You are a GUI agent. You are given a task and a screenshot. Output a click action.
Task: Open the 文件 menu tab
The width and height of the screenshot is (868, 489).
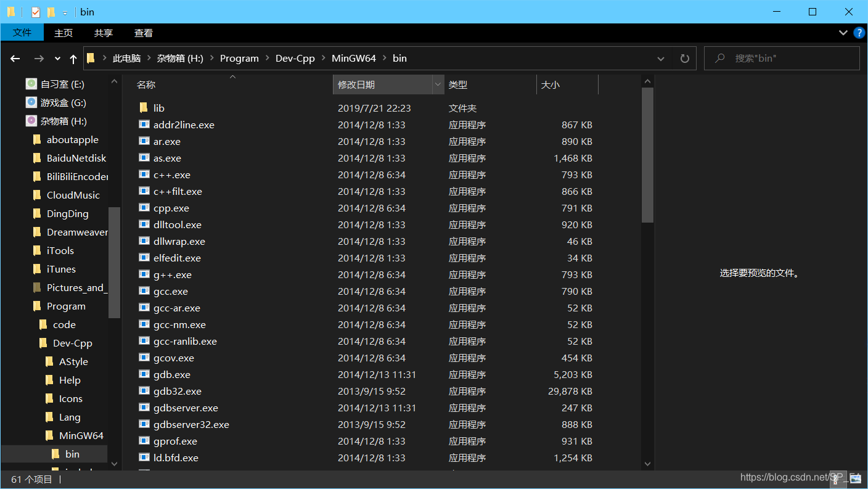(x=22, y=33)
